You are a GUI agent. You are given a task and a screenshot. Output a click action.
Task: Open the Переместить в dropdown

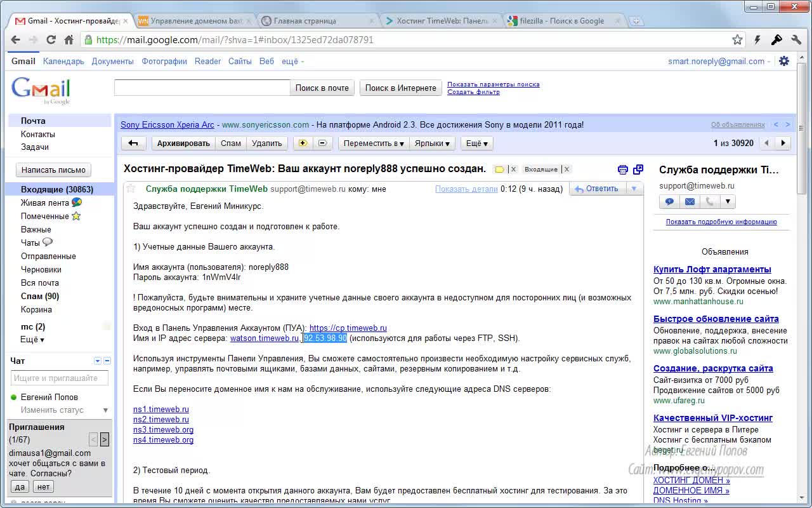tap(374, 143)
